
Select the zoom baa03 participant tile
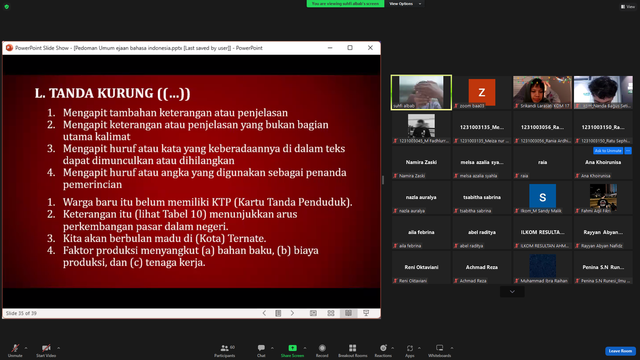(x=482, y=92)
